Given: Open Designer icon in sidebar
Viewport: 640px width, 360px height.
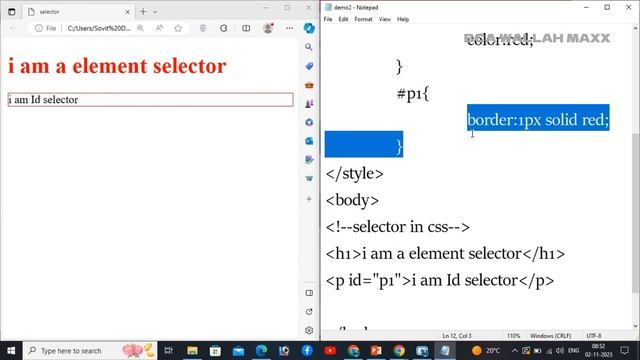Looking at the screenshot, I should point(309,160).
